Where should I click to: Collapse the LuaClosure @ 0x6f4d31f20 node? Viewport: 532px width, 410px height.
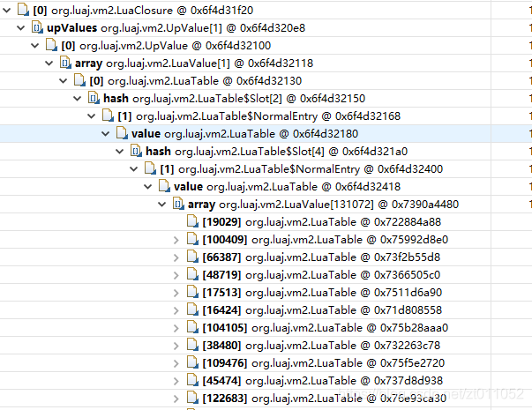6,11
